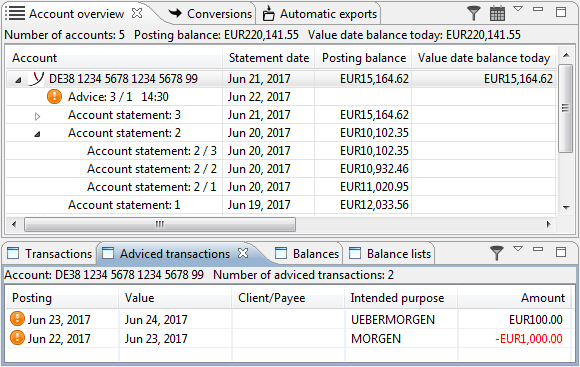Select Account statement: 2 / 2 row
This screenshot has height=367, width=580.
tap(281, 169)
